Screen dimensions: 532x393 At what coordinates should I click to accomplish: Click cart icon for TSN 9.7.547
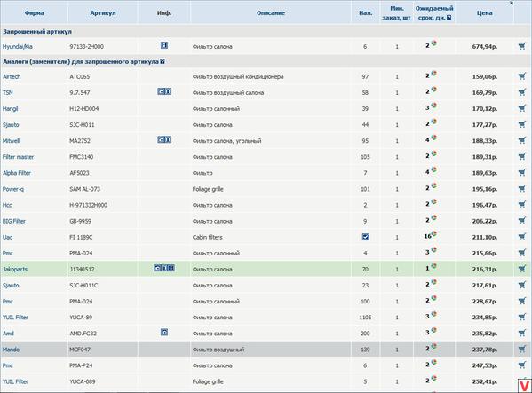click(x=522, y=92)
